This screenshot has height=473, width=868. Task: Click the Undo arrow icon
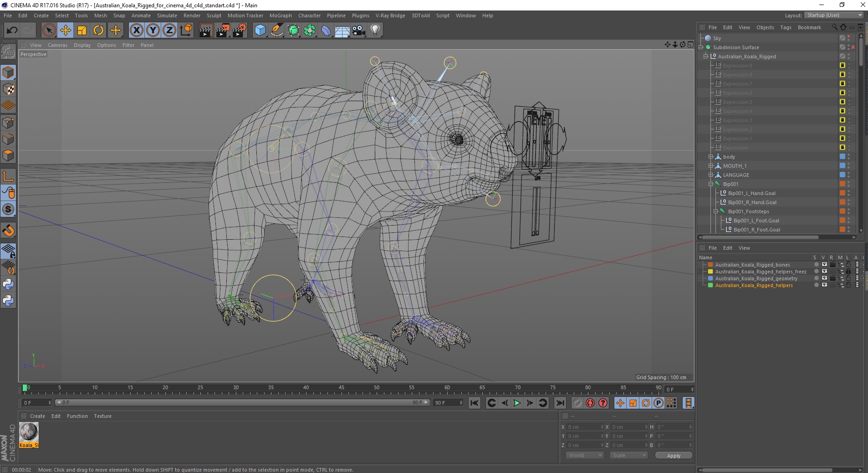(12, 31)
